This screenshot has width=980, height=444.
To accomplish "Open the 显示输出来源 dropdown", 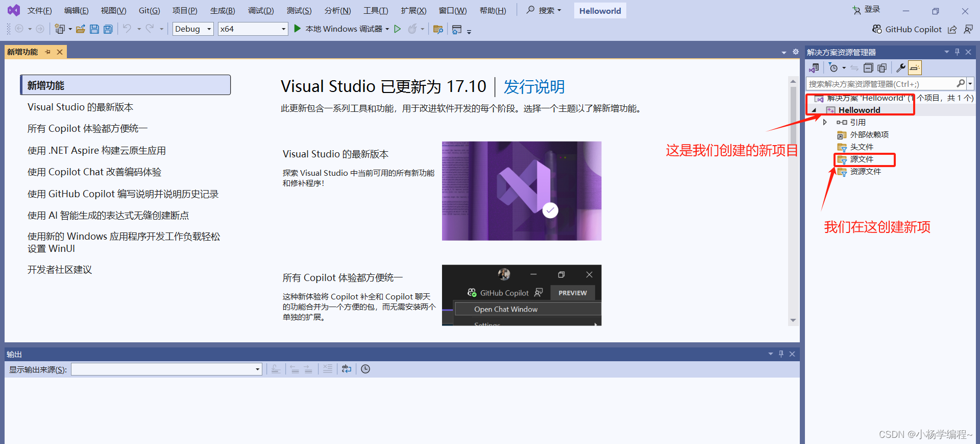I will pyautogui.click(x=166, y=369).
